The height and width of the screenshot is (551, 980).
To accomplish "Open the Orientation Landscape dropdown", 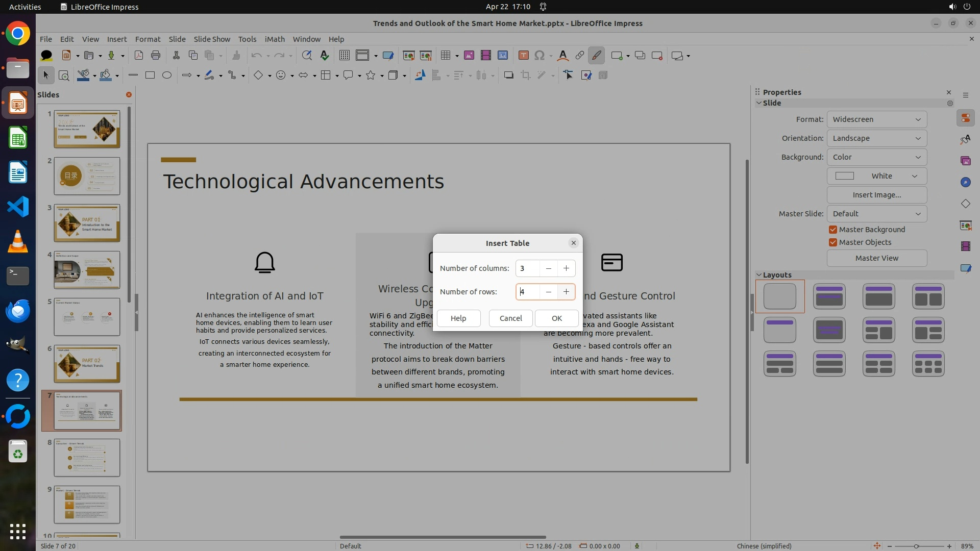I will pyautogui.click(x=876, y=138).
